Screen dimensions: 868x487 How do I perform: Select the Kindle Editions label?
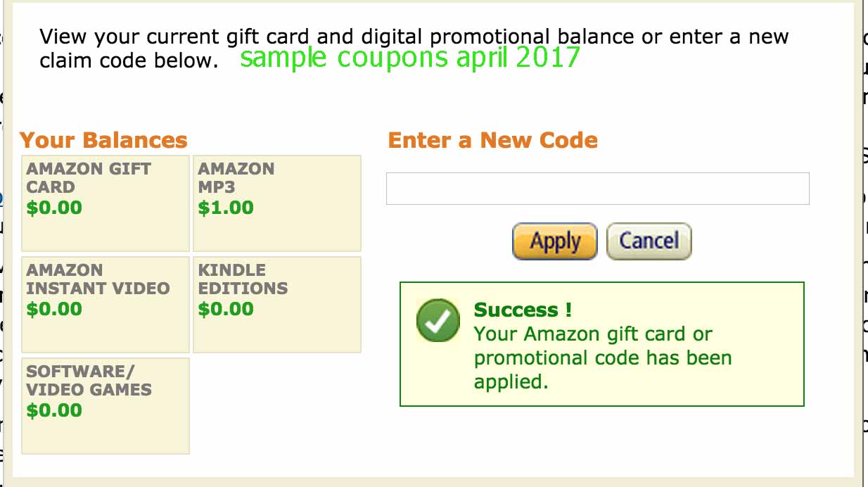[243, 279]
